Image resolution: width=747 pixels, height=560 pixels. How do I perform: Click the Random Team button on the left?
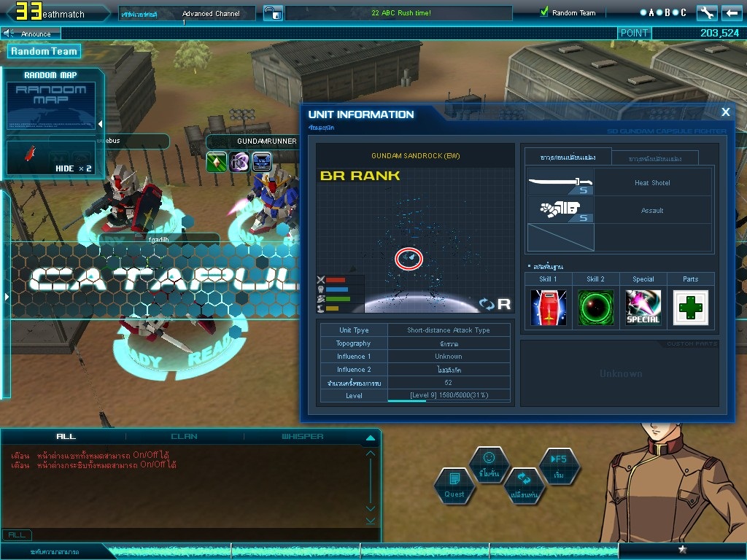tap(44, 51)
